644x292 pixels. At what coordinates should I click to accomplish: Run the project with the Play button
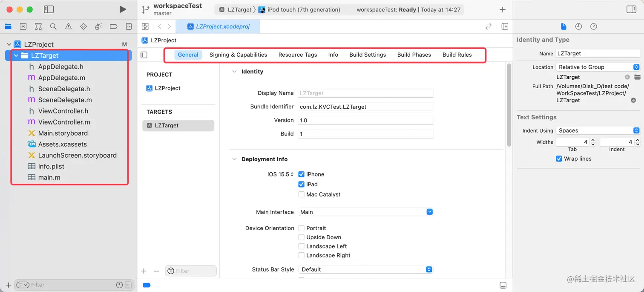123,9
